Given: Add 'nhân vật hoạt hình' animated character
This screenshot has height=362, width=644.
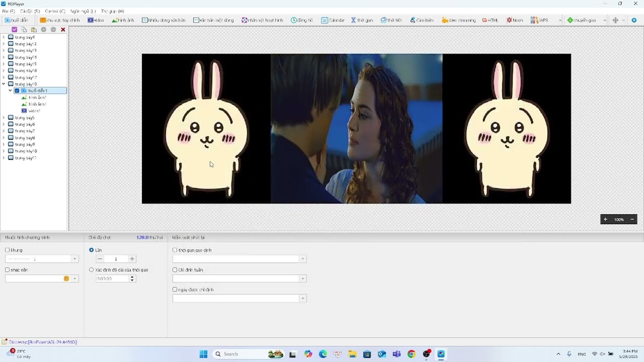Looking at the screenshot, I should pyautogui.click(x=262, y=20).
